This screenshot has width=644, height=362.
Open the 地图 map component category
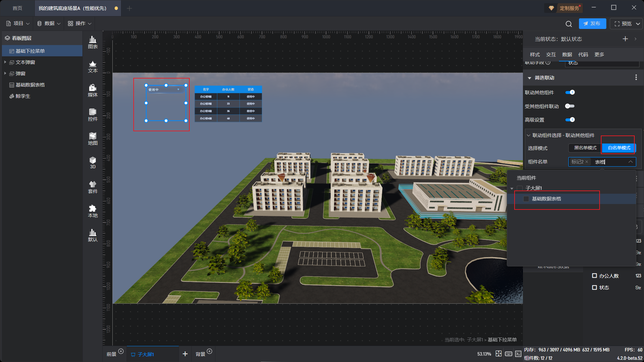click(x=93, y=139)
